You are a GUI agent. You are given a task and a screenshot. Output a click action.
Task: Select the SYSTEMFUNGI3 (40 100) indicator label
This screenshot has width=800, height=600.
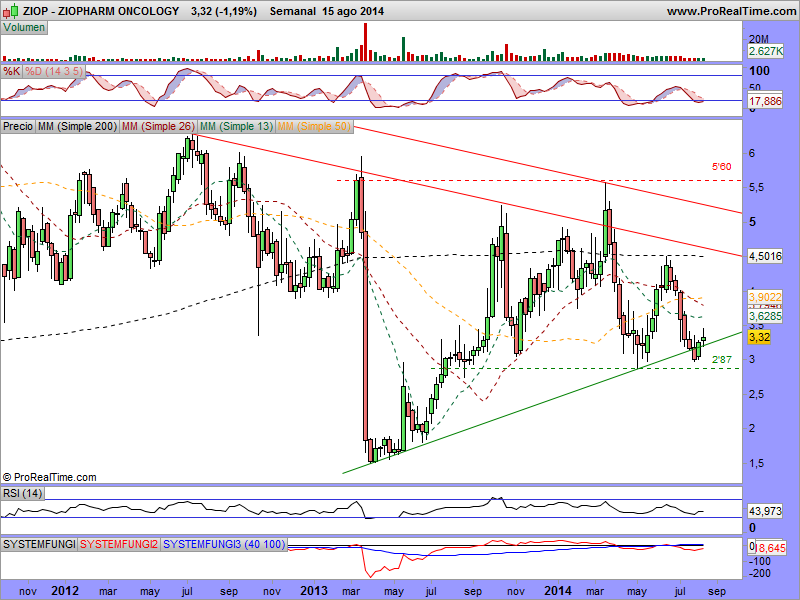click(x=224, y=544)
